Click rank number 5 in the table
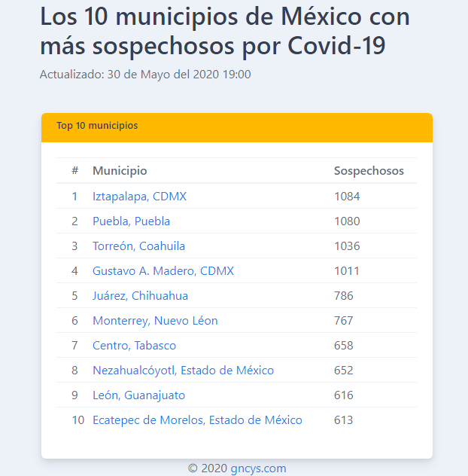 coord(74,296)
